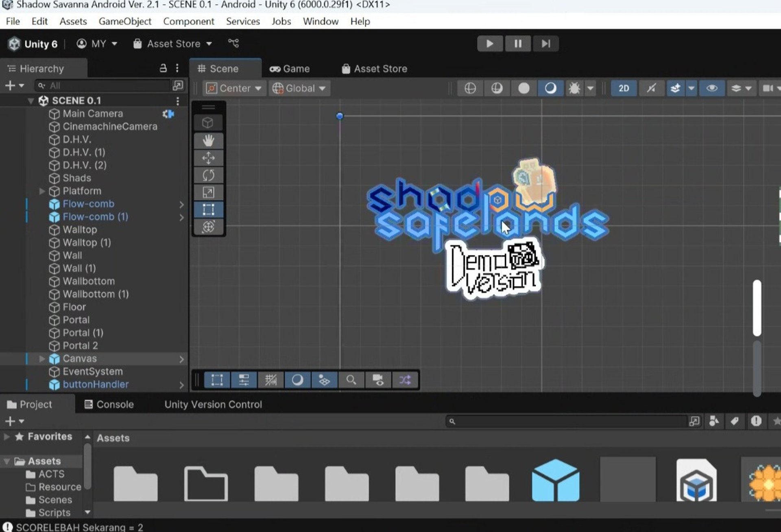Screen dimensions: 781x532
Task: Select the Main Camera object
Action: point(93,113)
